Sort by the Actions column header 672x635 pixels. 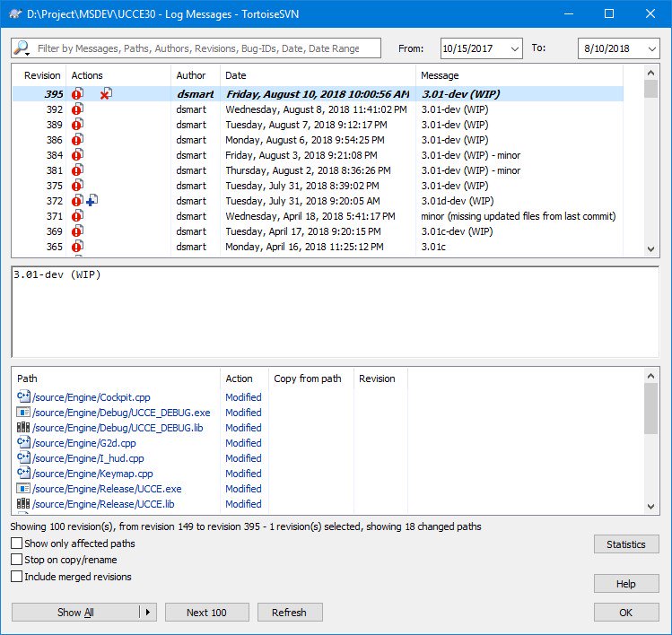pyautogui.click(x=118, y=75)
